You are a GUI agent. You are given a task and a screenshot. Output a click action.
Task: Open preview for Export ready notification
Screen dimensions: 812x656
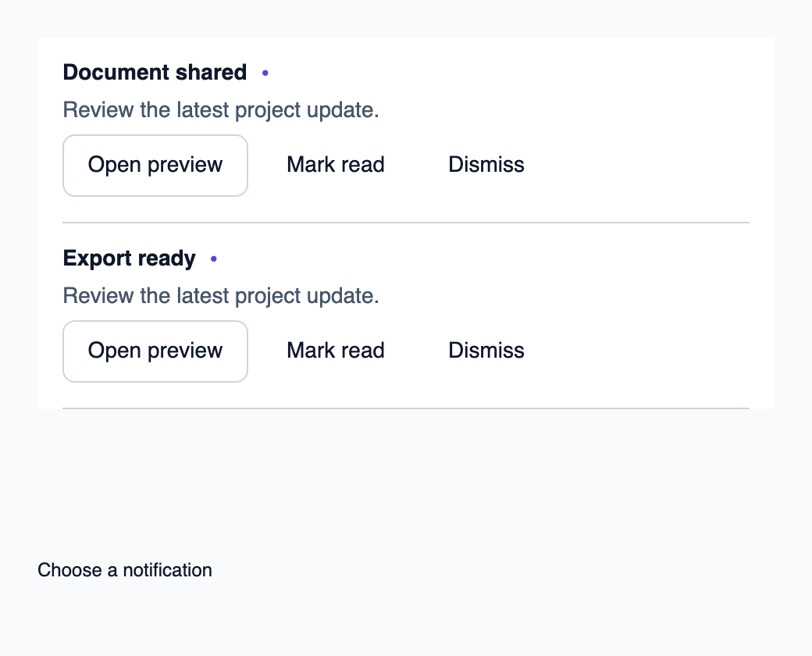point(155,351)
